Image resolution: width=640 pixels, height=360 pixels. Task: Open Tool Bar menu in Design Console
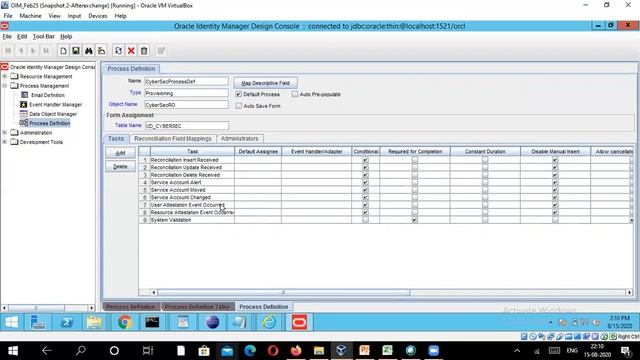(x=44, y=36)
